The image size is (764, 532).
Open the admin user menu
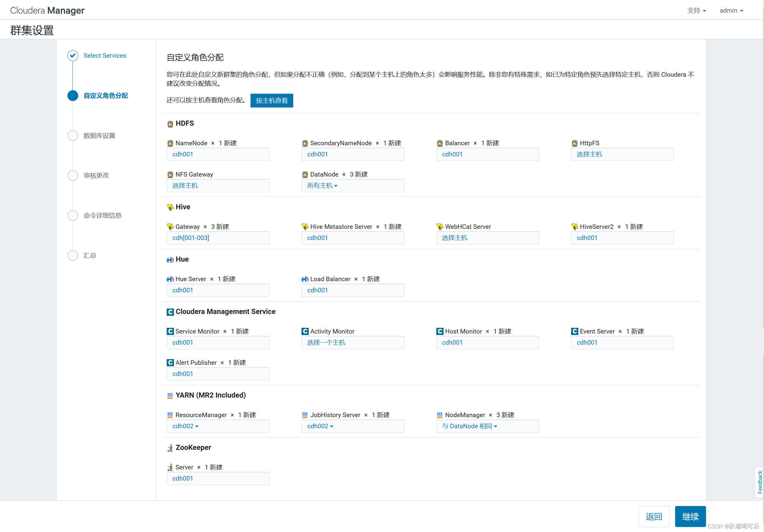(x=731, y=11)
